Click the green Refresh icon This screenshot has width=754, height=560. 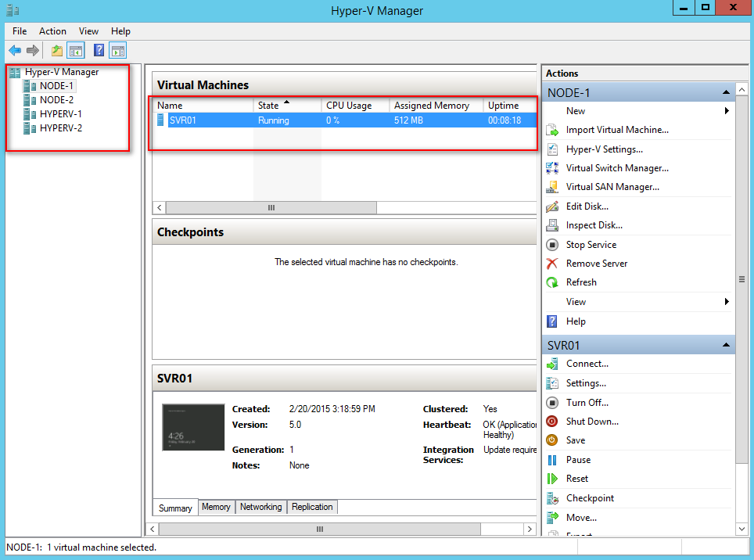point(552,282)
